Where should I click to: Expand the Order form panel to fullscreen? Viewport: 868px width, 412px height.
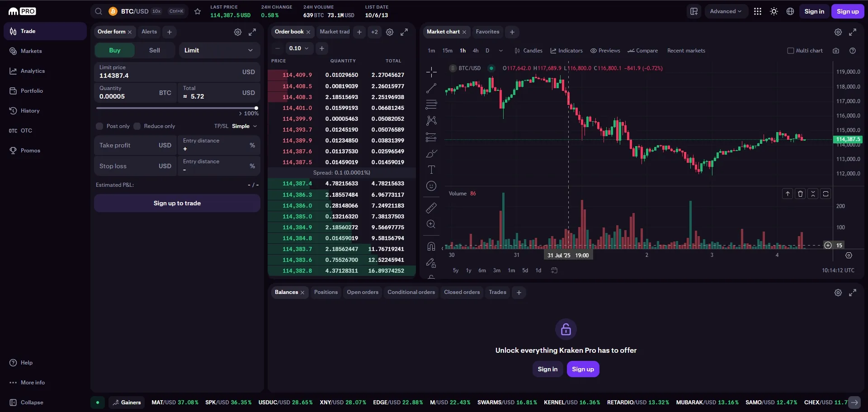click(252, 32)
